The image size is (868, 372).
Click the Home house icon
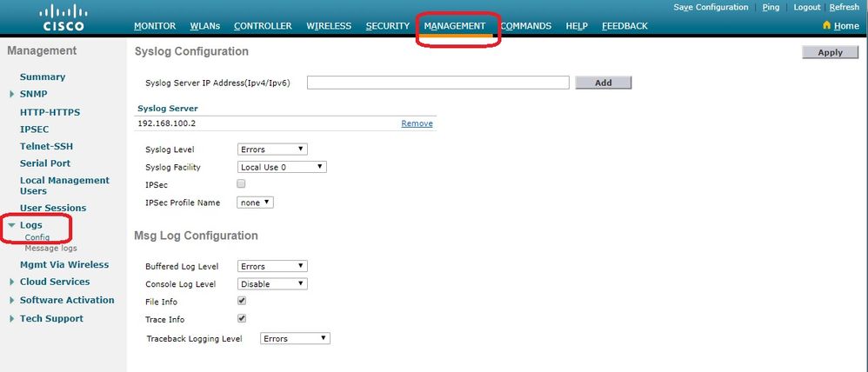pyautogui.click(x=827, y=25)
